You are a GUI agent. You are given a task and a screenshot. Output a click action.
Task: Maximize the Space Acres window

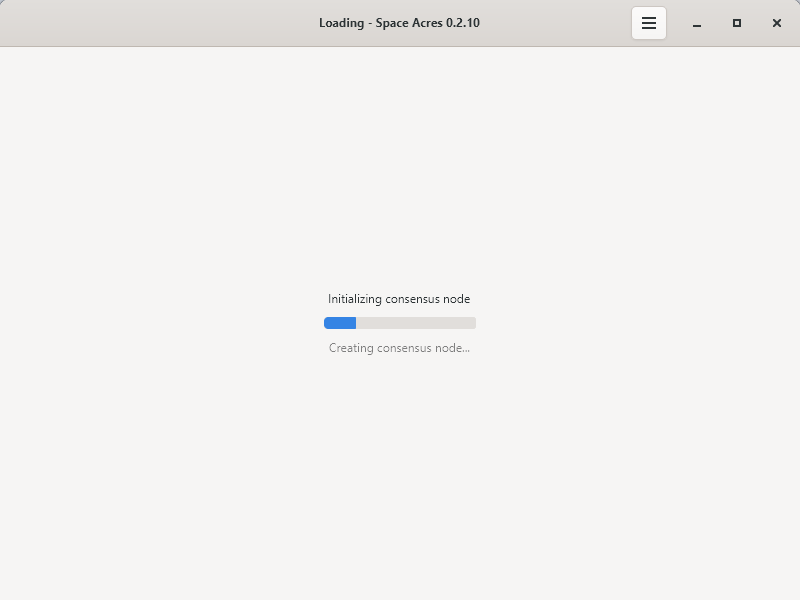(x=737, y=23)
